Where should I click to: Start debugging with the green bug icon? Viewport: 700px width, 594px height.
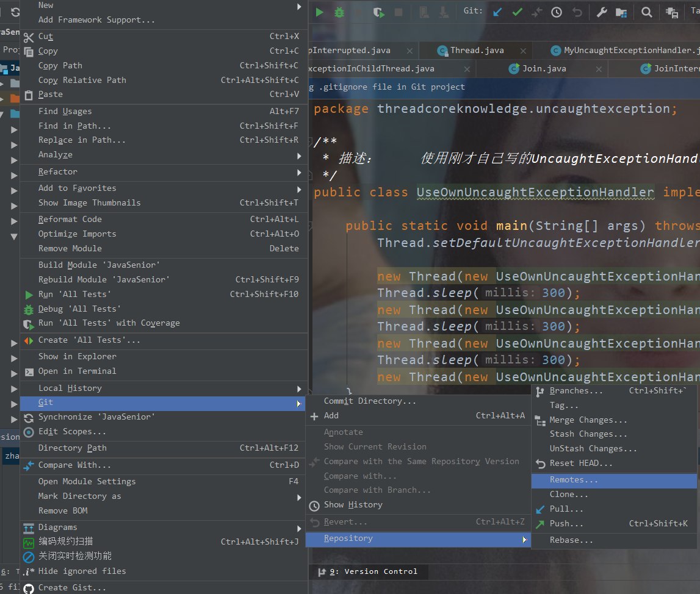339,12
